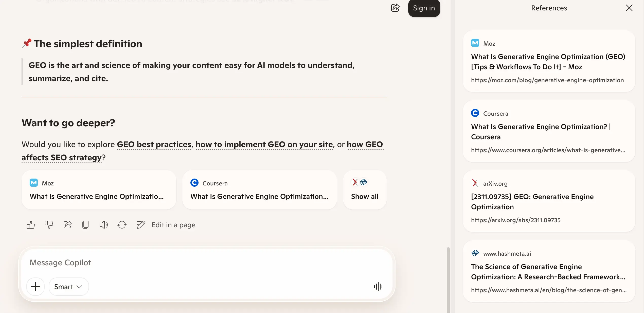The image size is (644, 313).
Task: Click hashmeta globe icon in References panel
Action: coord(475,253)
